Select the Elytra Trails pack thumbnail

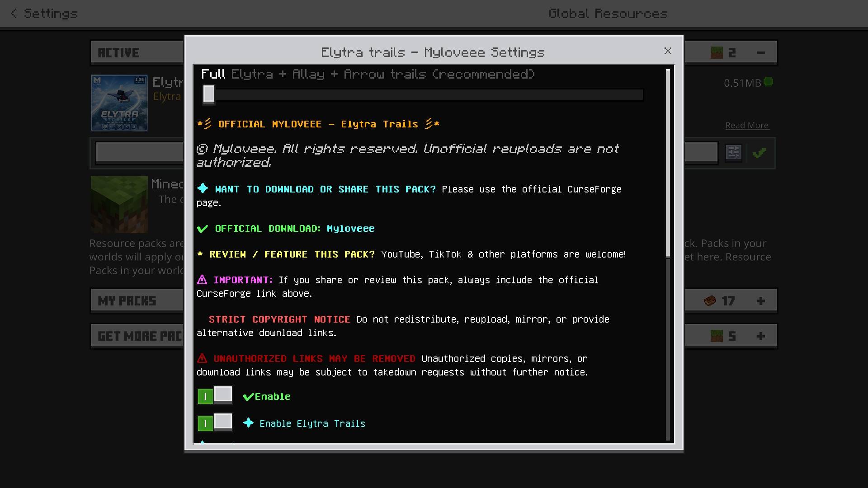tap(119, 103)
